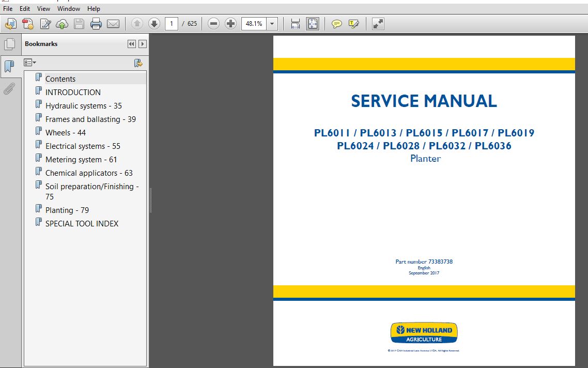This screenshot has width=588, height=368.
Task: Collapse the Bookmarks panel with double-arrow
Action: pyautogui.click(x=132, y=44)
